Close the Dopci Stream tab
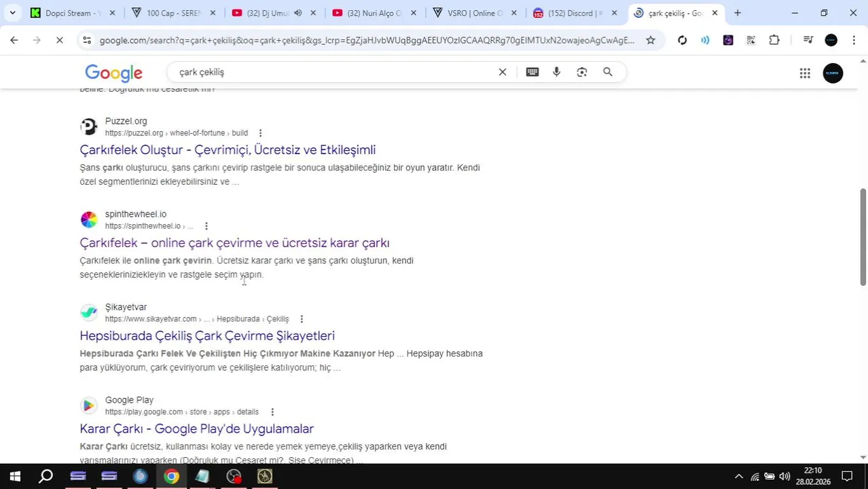 click(113, 13)
